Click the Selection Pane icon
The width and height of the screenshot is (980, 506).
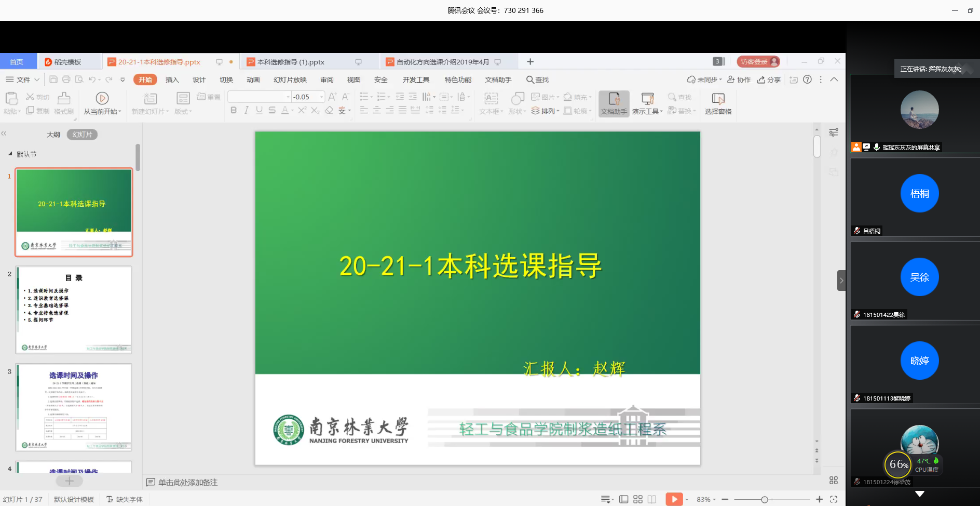pyautogui.click(x=718, y=103)
